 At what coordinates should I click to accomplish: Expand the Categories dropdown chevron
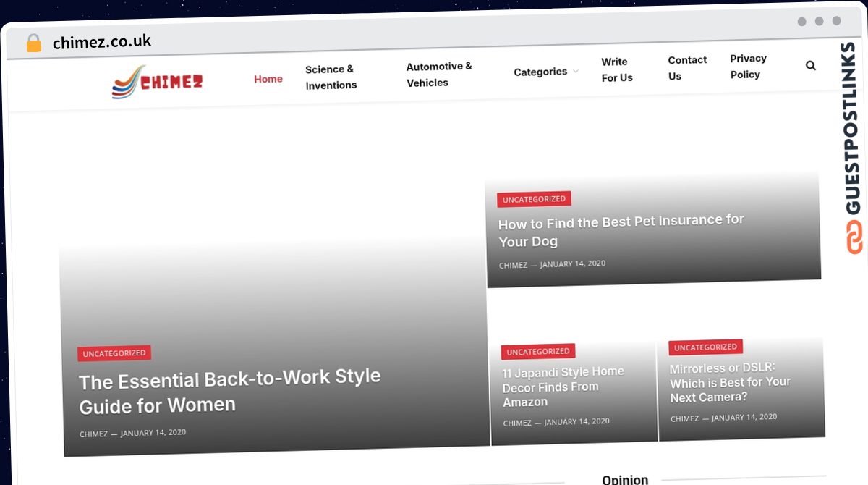pyautogui.click(x=576, y=72)
